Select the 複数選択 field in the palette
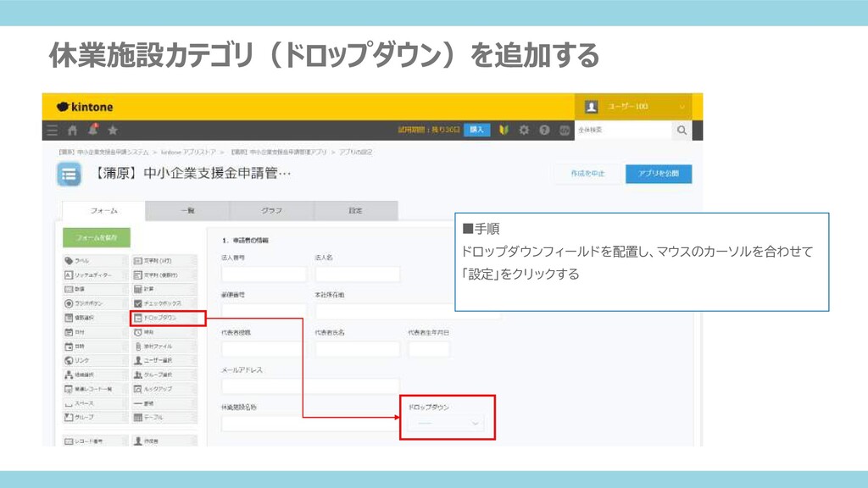This screenshot has height=488, width=868. click(95, 318)
